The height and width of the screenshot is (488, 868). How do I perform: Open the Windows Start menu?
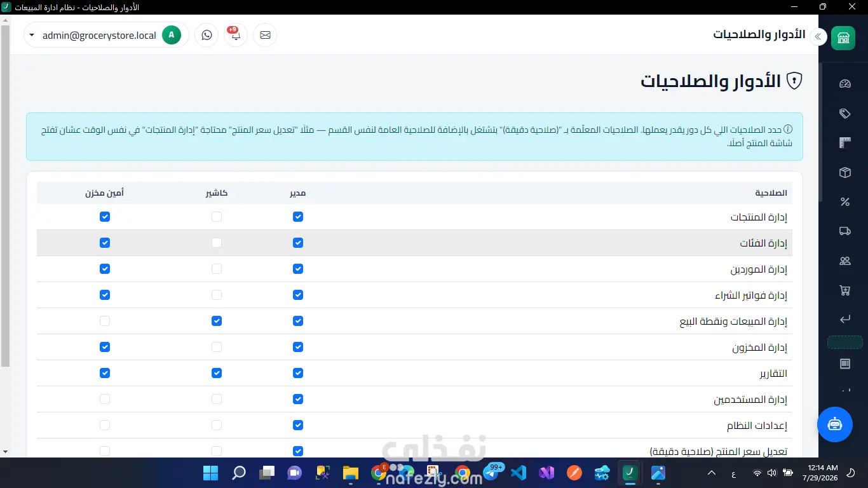[210, 473]
